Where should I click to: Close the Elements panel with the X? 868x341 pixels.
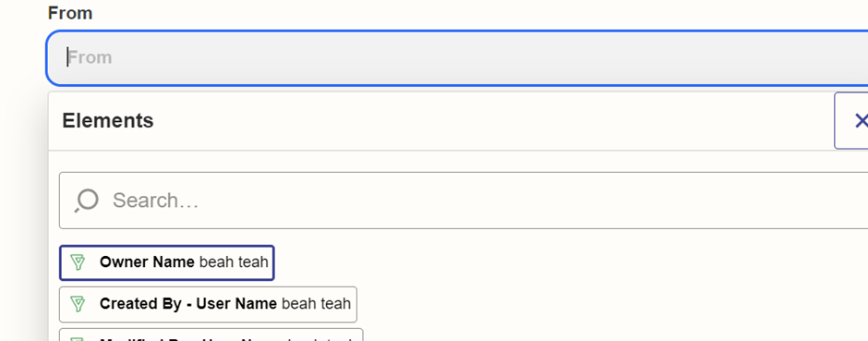(860, 121)
